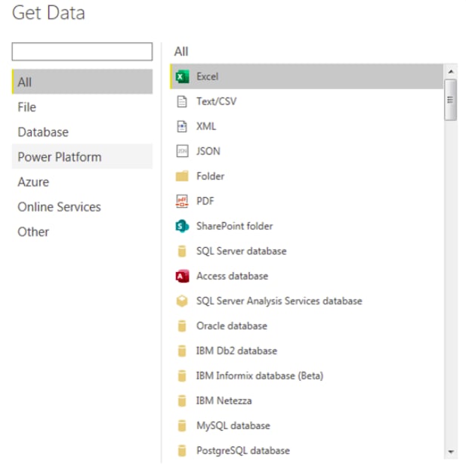Click the PDF connector icon
Viewport: 466px width, 476px height.
(x=182, y=201)
